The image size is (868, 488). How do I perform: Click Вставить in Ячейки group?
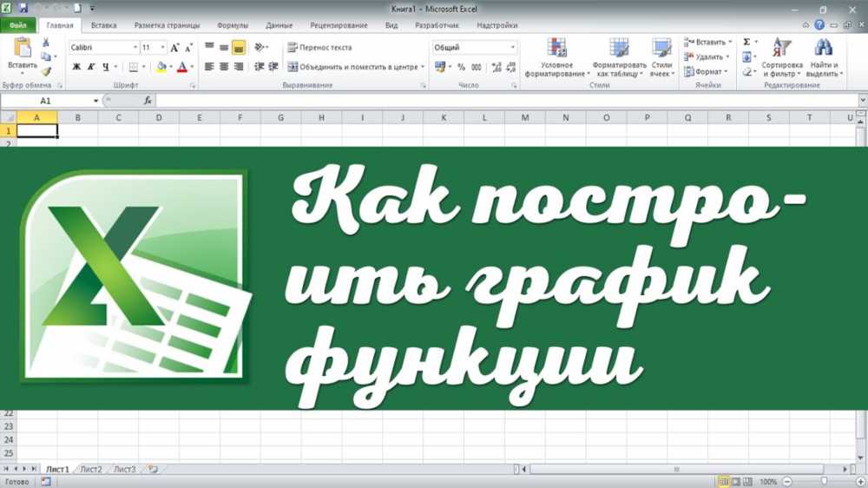point(707,42)
